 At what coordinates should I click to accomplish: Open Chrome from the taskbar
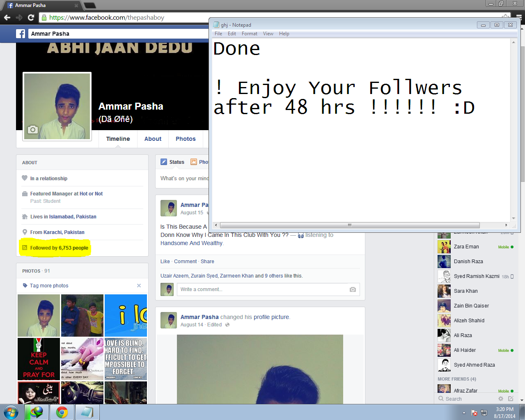pyautogui.click(x=62, y=412)
